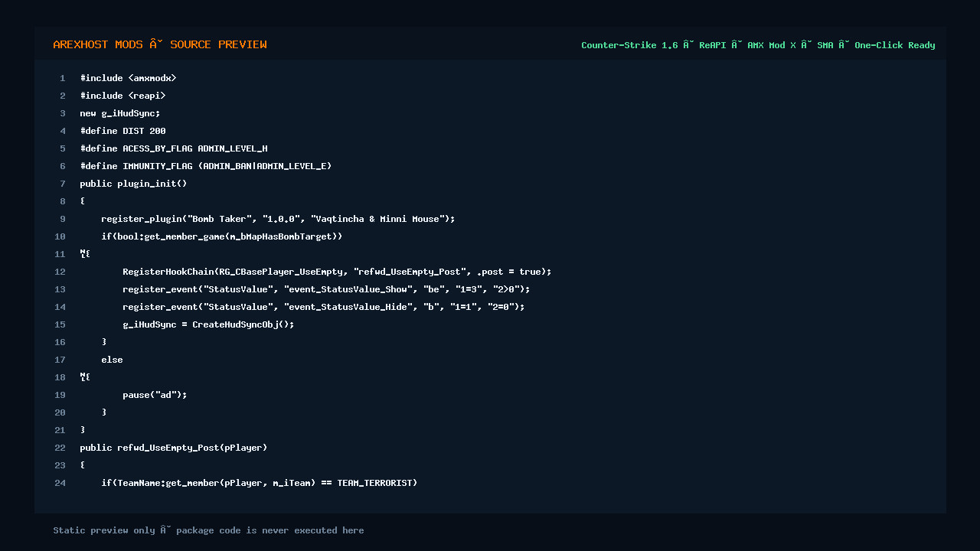
Task: Click the 'new g_iHudSync;' line
Action: tap(120, 113)
